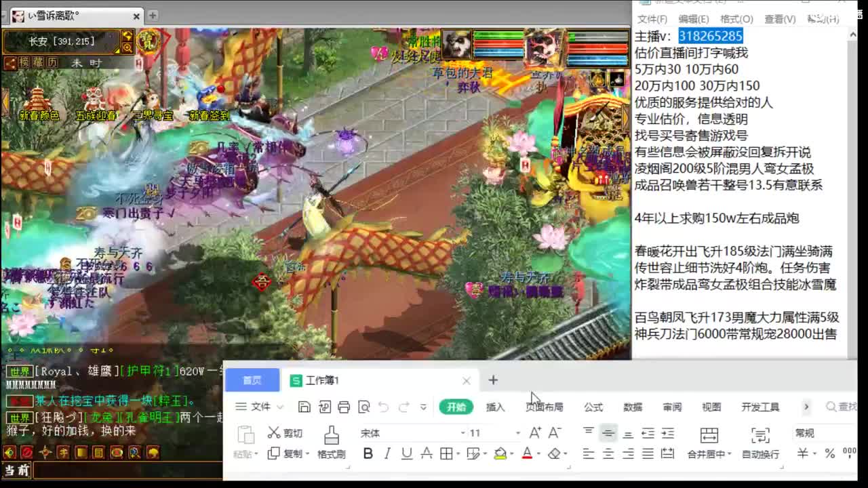Viewport: 868px width, 488px height.
Task: Click the increase indent icon
Action: [x=668, y=433]
